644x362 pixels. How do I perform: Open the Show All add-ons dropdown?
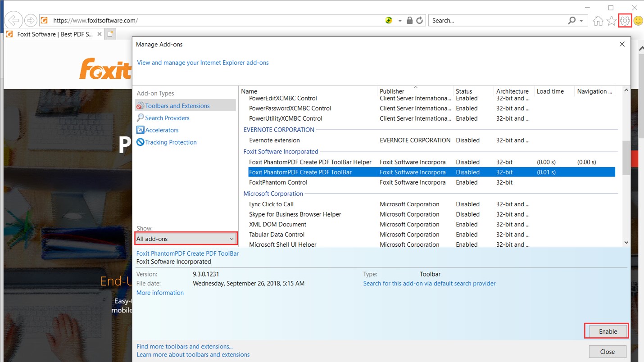[186, 239]
